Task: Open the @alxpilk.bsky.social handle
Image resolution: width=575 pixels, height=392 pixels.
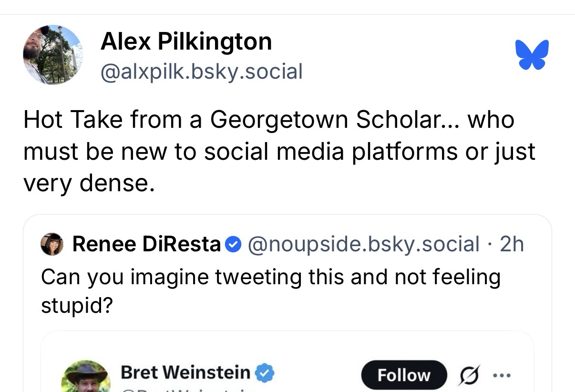Action: click(201, 72)
